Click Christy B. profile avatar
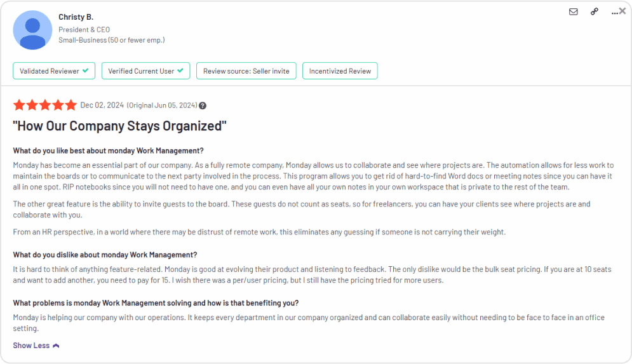 (32, 30)
